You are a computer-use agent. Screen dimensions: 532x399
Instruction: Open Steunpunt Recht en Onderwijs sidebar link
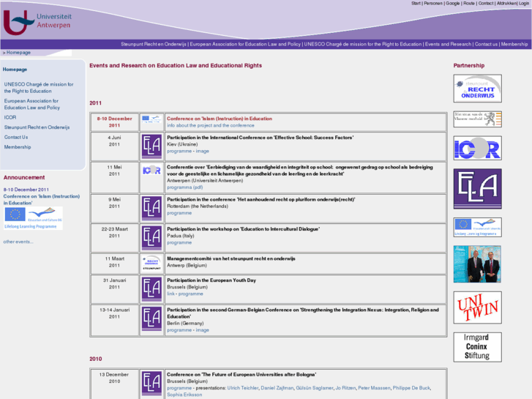(x=37, y=127)
